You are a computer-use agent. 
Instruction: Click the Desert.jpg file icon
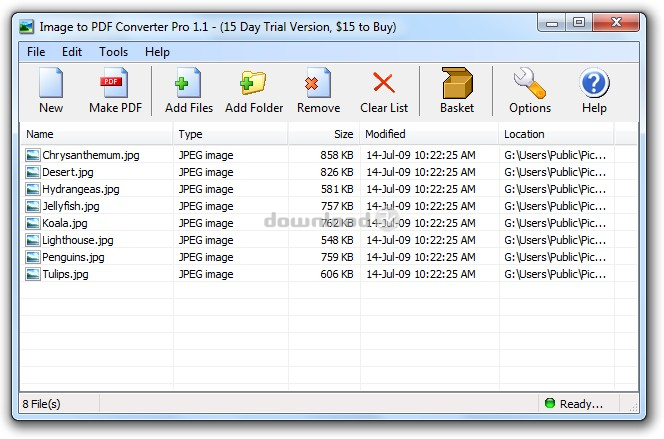(x=33, y=172)
